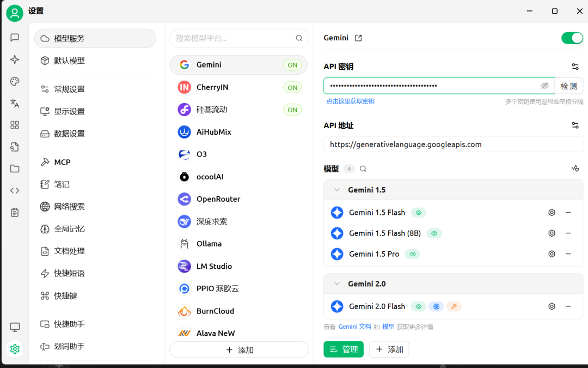The image size is (588, 368).
Task: Open API key settings sliders icon
Action: click(575, 67)
